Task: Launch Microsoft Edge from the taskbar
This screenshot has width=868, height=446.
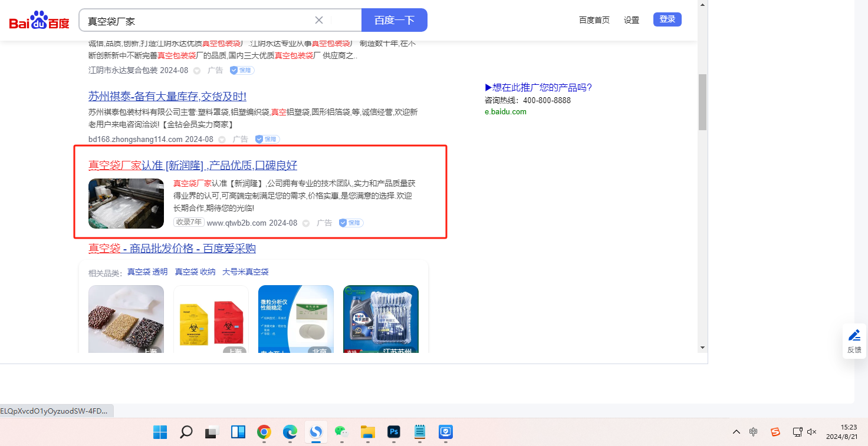Action: tap(290, 432)
